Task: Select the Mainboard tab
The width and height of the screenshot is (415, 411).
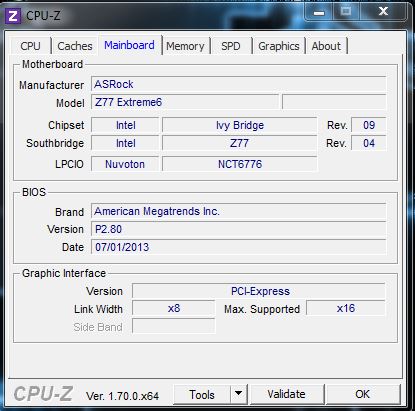Action: coord(129,45)
